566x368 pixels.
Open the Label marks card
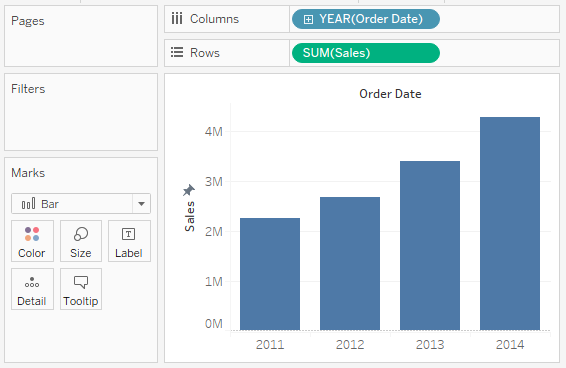[129, 241]
